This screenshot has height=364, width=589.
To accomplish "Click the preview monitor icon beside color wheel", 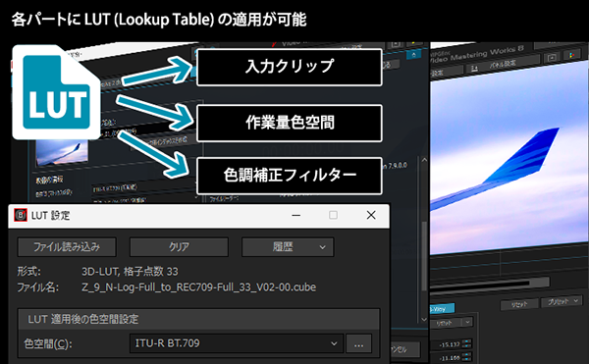I will [552, 58].
